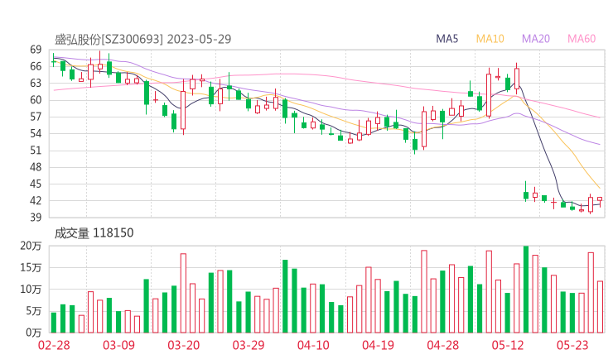Click the 03-20 date axis label
This screenshot has height=364, width=613.
(x=184, y=345)
